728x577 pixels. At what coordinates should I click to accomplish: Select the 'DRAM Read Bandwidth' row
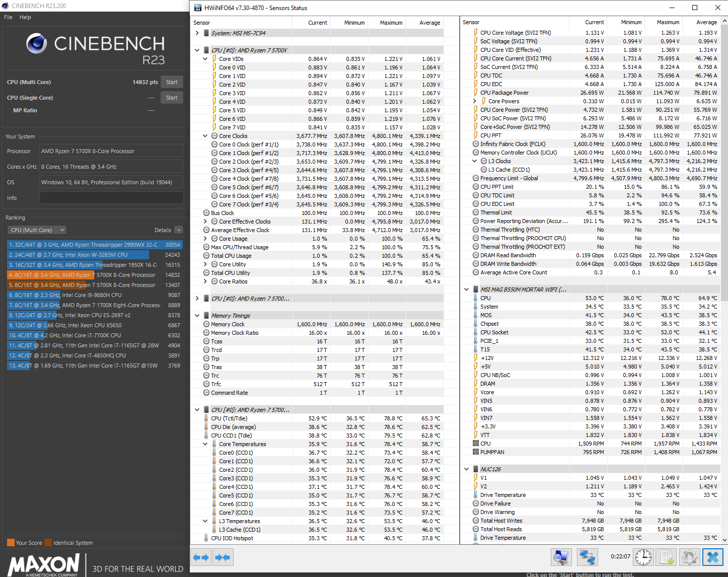point(591,255)
